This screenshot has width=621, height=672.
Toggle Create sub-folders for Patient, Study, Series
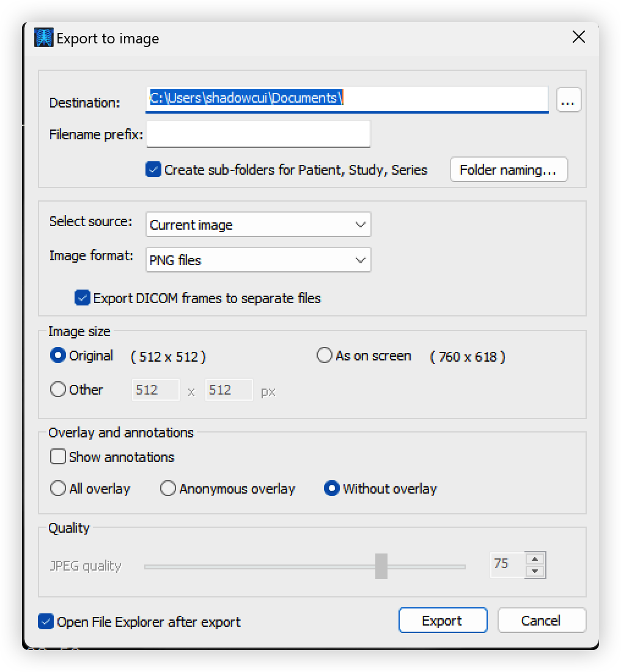[153, 169]
